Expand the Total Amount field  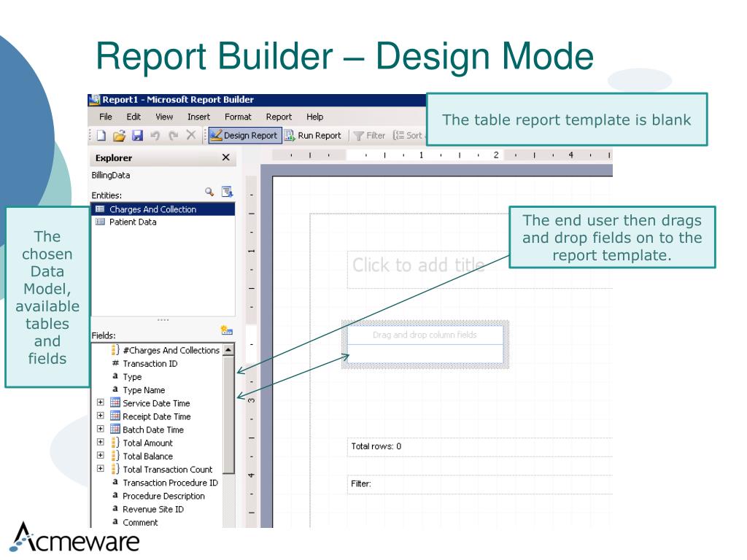[x=101, y=442]
